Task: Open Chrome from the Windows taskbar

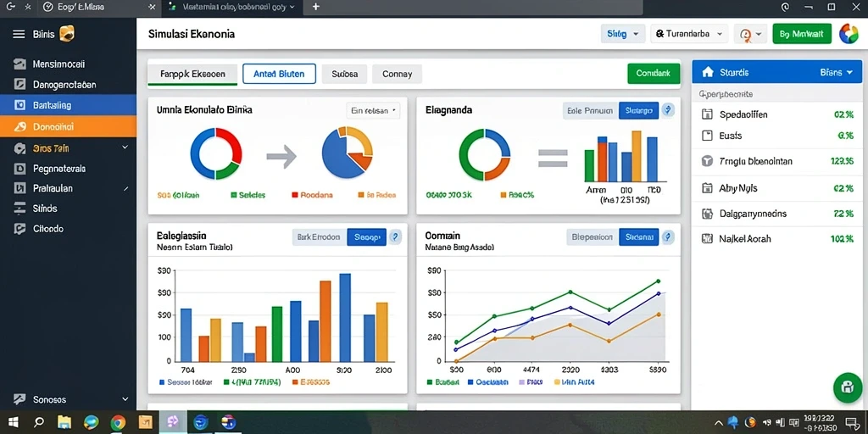Action: pyautogui.click(x=118, y=422)
